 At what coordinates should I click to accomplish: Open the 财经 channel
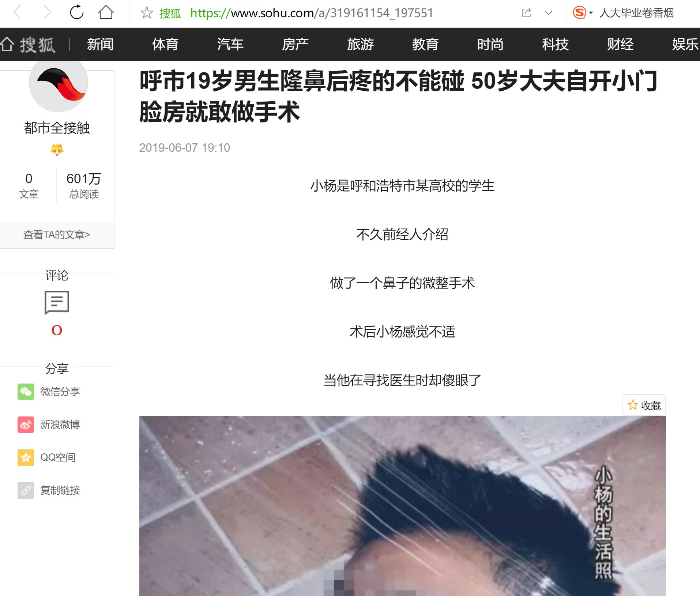[620, 44]
